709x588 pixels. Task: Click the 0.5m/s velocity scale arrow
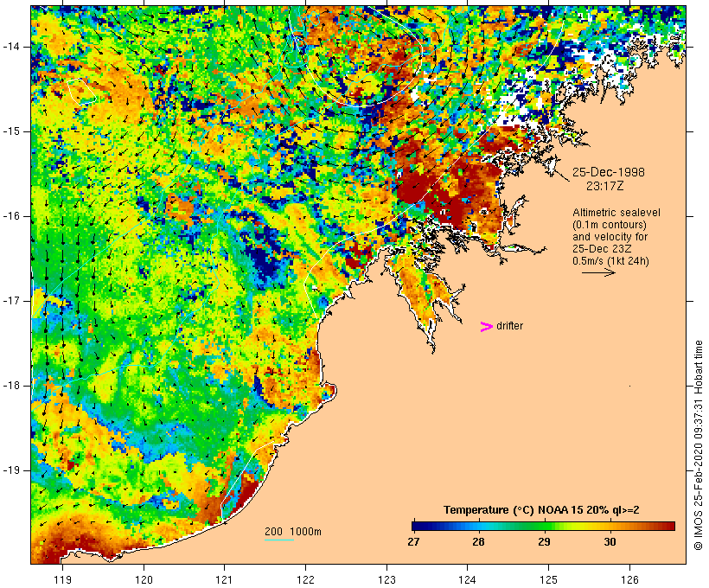point(598,272)
